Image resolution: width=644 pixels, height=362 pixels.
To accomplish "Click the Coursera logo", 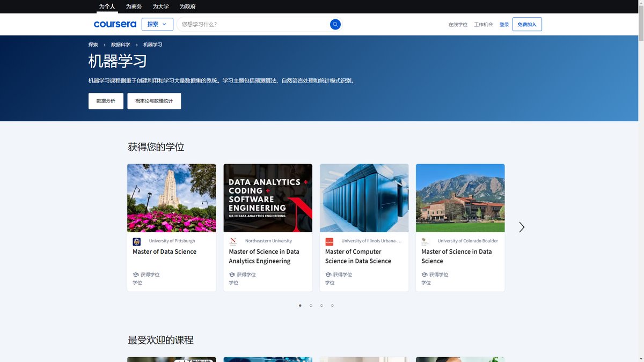I will 115,24.
